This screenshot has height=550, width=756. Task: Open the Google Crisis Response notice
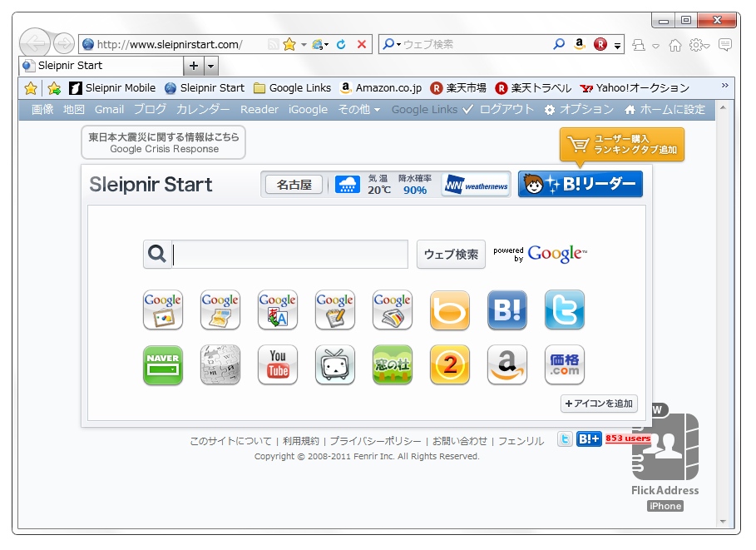click(x=164, y=142)
